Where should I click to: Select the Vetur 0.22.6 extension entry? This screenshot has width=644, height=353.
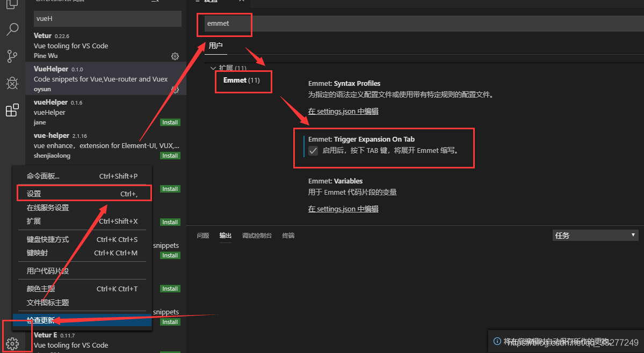point(106,46)
